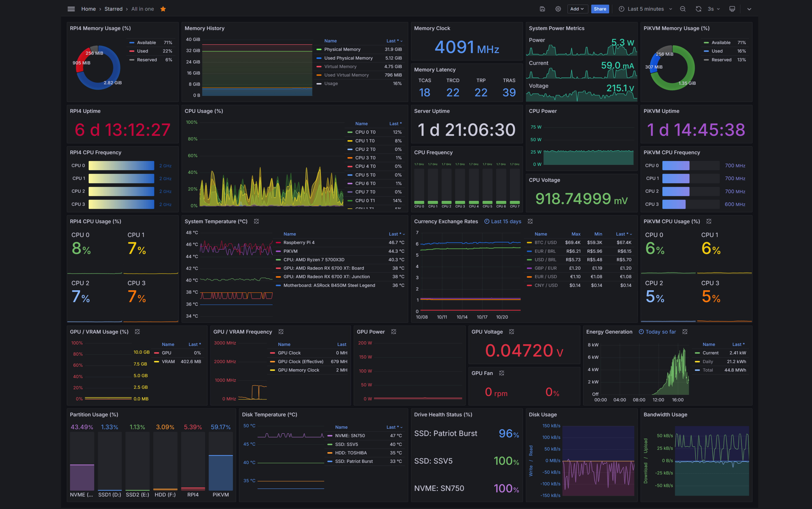Click the Energy Generation panel status icon

click(x=685, y=332)
